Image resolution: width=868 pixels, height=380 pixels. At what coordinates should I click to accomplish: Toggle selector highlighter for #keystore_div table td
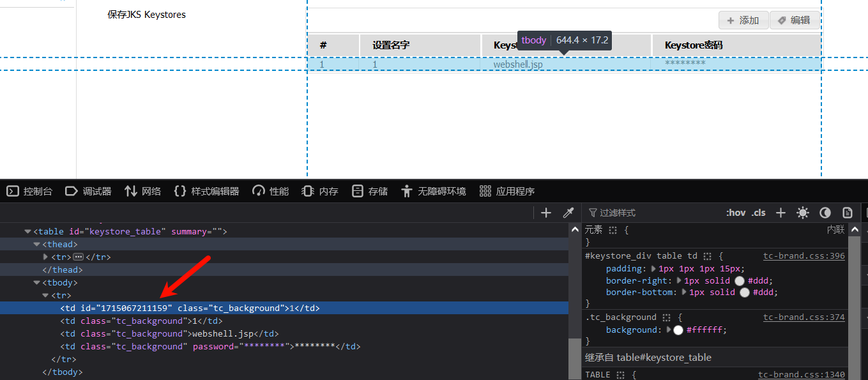click(708, 255)
